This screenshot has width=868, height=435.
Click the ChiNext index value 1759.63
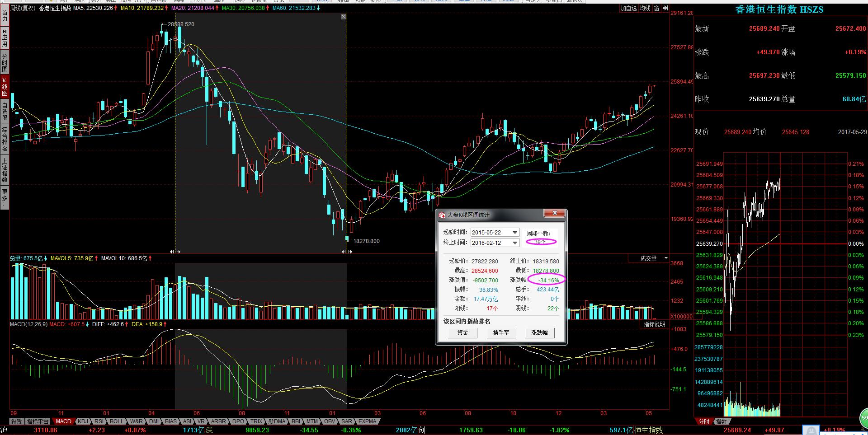pyautogui.click(x=471, y=430)
